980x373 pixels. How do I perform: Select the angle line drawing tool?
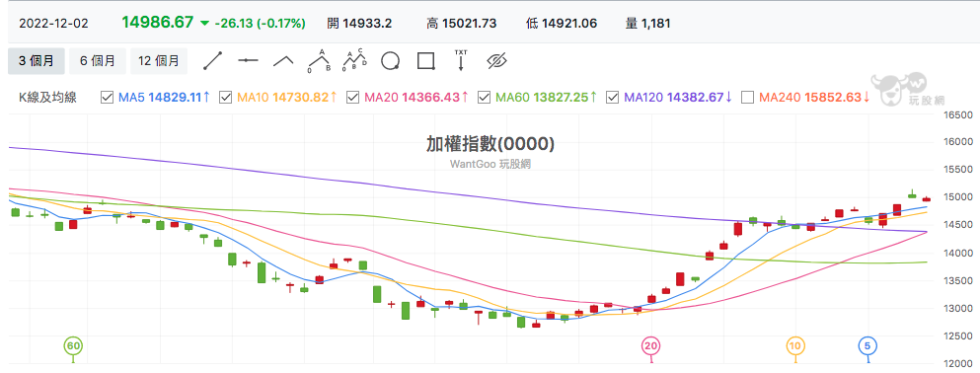284,60
